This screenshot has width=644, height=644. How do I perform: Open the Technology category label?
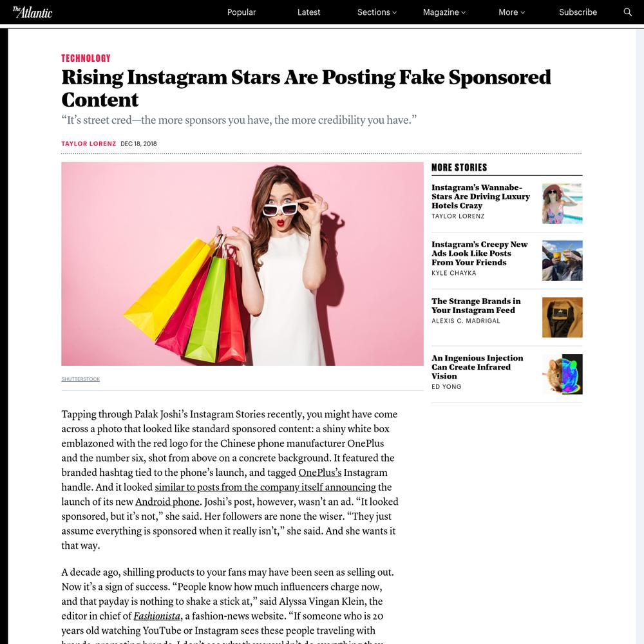[x=86, y=59]
